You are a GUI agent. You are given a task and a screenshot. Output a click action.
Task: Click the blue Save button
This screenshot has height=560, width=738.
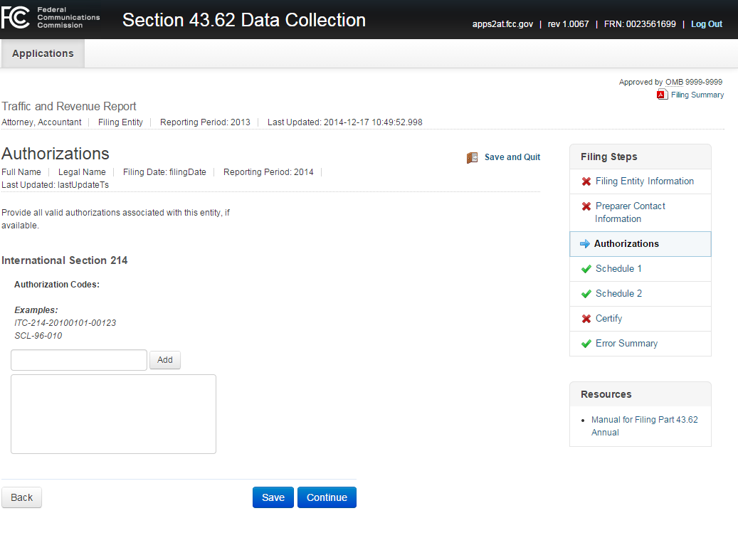[x=273, y=497]
